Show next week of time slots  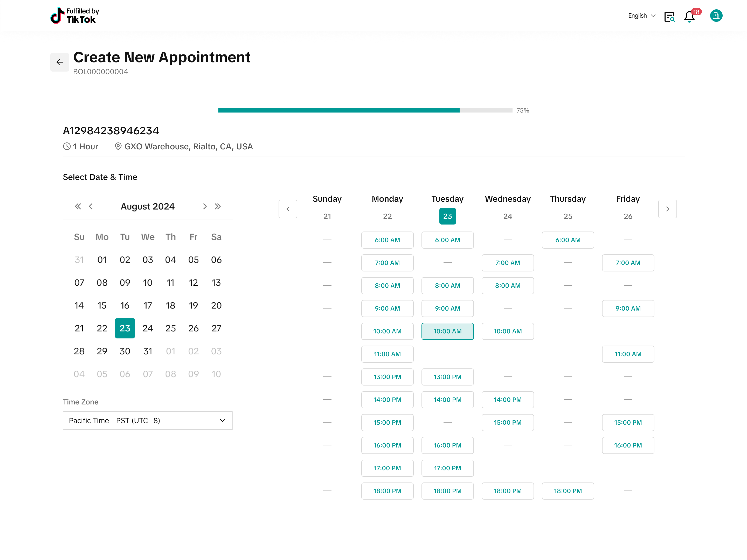click(667, 209)
